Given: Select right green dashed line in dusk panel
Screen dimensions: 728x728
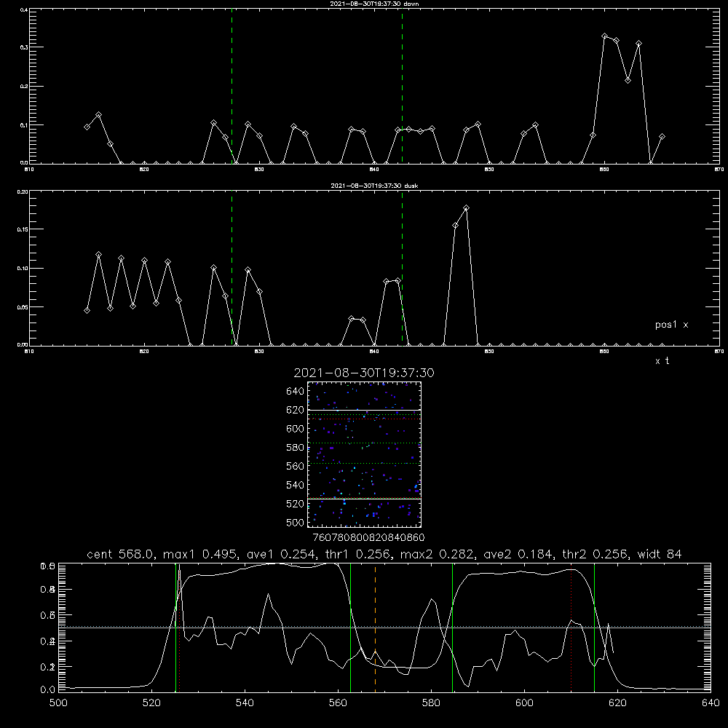Looking at the screenshot, I should pos(402,268).
